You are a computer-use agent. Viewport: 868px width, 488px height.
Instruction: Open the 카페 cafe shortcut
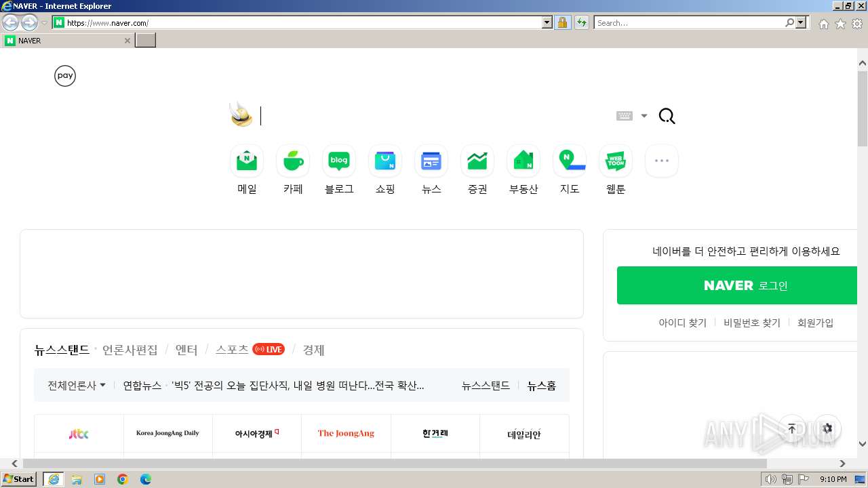pos(293,169)
